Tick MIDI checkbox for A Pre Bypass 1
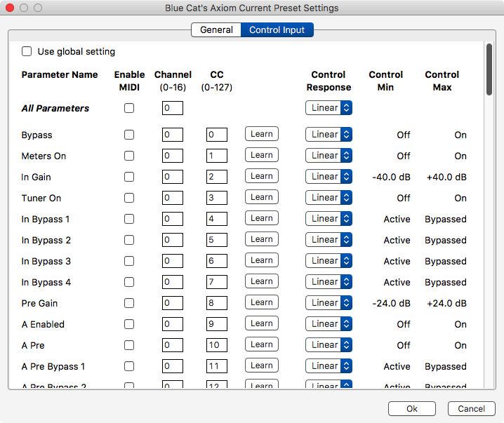 point(129,366)
